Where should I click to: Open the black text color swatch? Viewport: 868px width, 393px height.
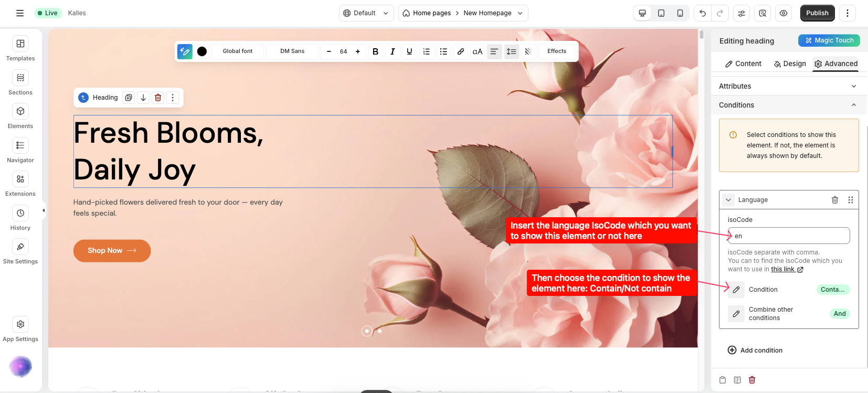point(202,51)
